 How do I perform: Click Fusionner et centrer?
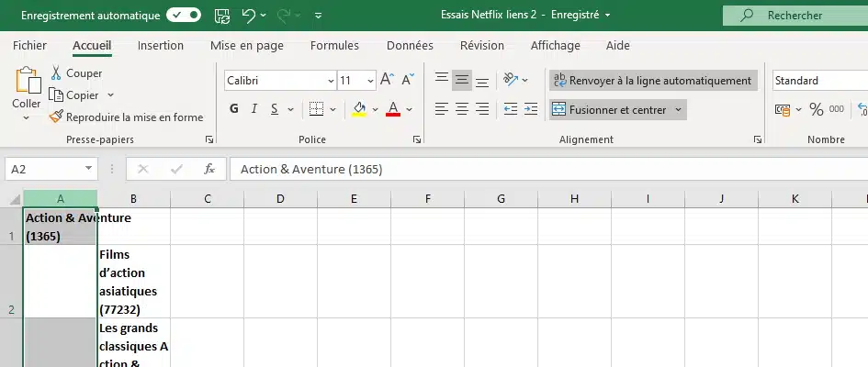tap(610, 109)
